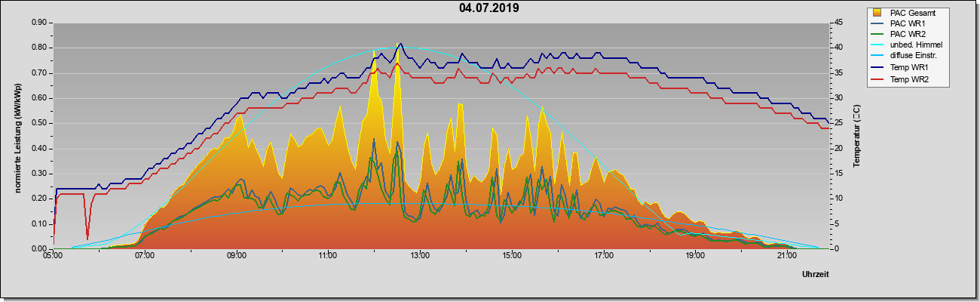The image size is (980, 302).
Task: Click the 21:00 time axis label
Action: click(x=786, y=257)
